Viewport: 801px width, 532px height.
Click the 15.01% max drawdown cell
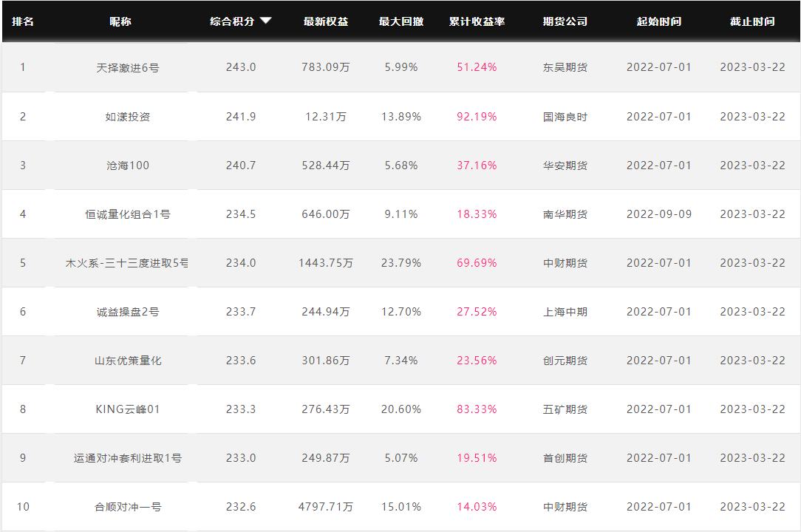(x=401, y=507)
